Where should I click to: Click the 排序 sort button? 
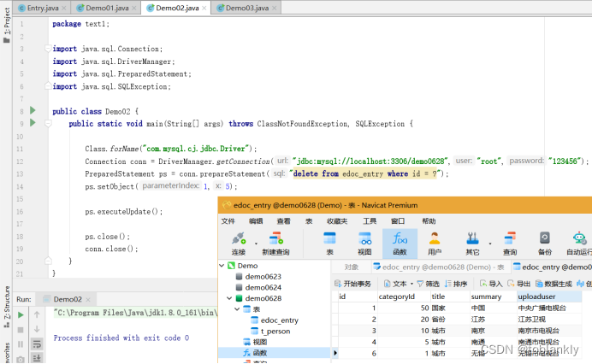[x=456, y=284]
